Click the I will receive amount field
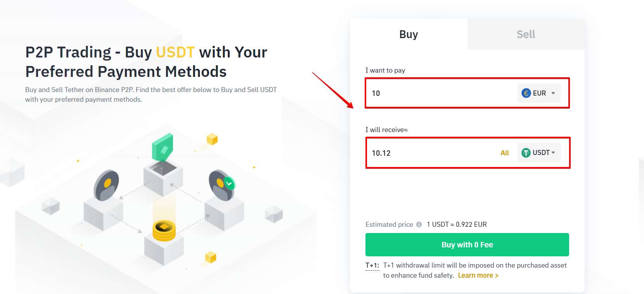The width and height of the screenshot is (644, 294). (x=433, y=153)
